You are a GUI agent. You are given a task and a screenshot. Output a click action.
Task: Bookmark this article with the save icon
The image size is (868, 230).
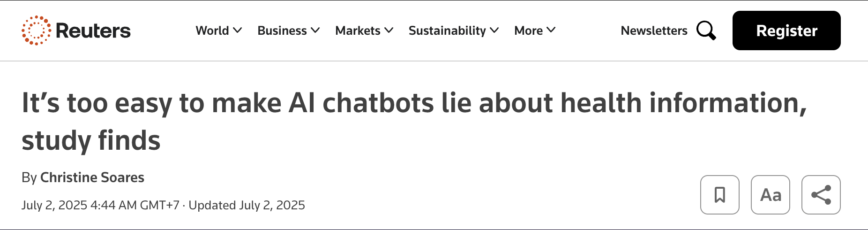click(x=719, y=195)
